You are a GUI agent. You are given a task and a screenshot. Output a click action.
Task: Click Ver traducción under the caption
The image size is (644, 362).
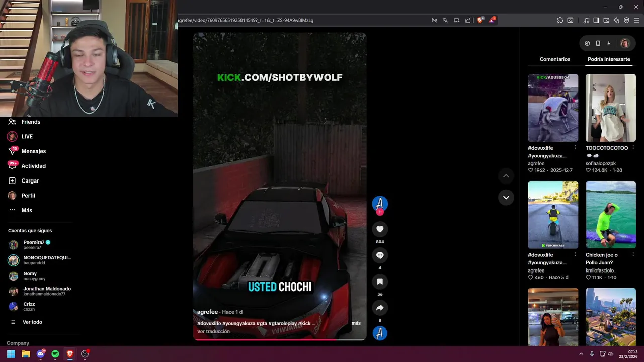[x=213, y=331]
